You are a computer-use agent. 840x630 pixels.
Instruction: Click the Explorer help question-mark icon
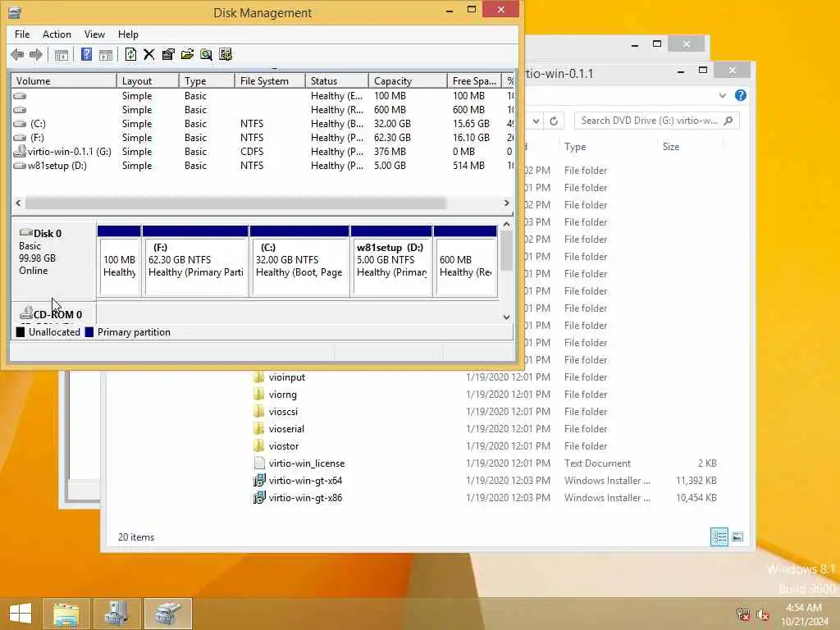(741, 95)
